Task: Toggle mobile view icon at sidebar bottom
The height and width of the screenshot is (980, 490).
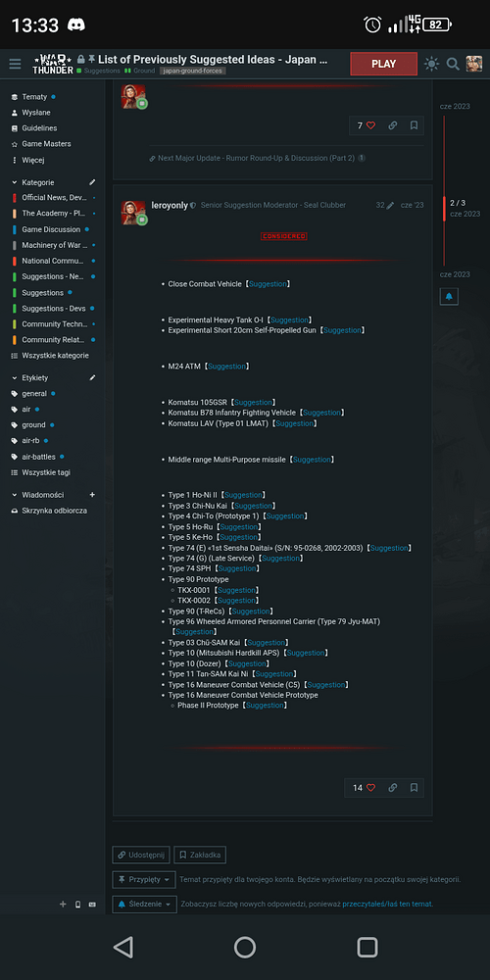Action: click(x=77, y=904)
